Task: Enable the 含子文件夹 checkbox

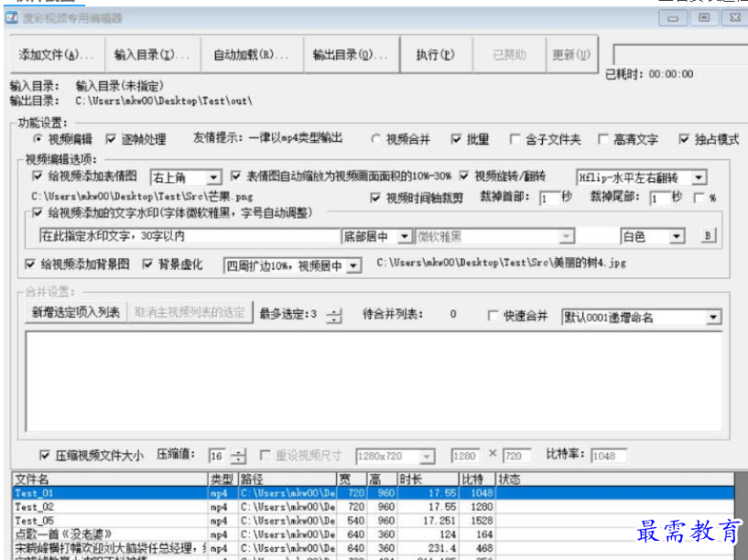Action: click(x=515, y=139)
